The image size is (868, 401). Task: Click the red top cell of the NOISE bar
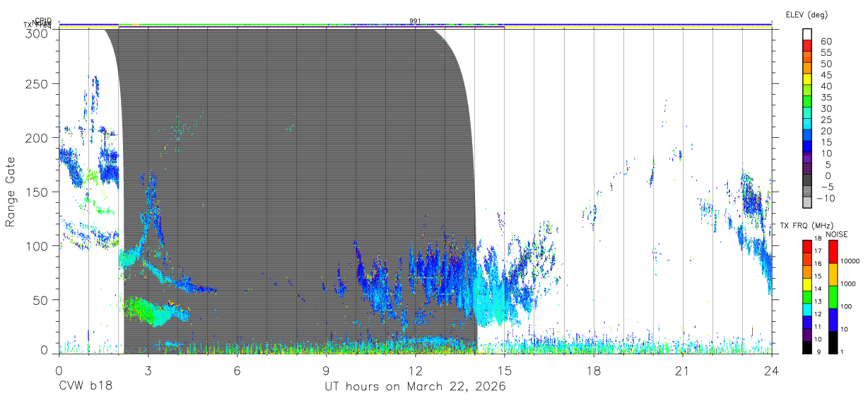click(x=832, y=252)
